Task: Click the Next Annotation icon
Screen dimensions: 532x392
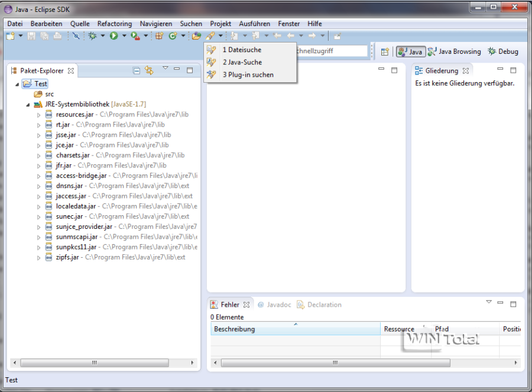Action: click(x=234, y=35)
